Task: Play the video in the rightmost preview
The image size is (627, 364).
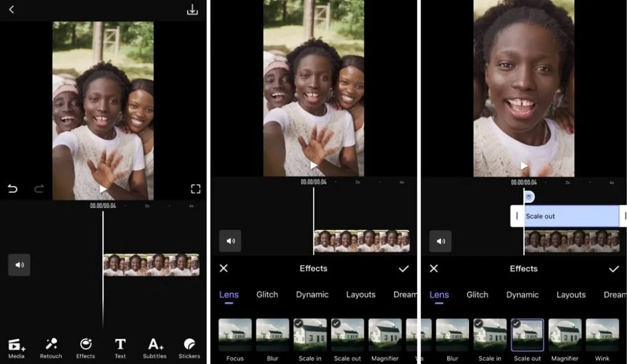Action: [x=524, y=165]
